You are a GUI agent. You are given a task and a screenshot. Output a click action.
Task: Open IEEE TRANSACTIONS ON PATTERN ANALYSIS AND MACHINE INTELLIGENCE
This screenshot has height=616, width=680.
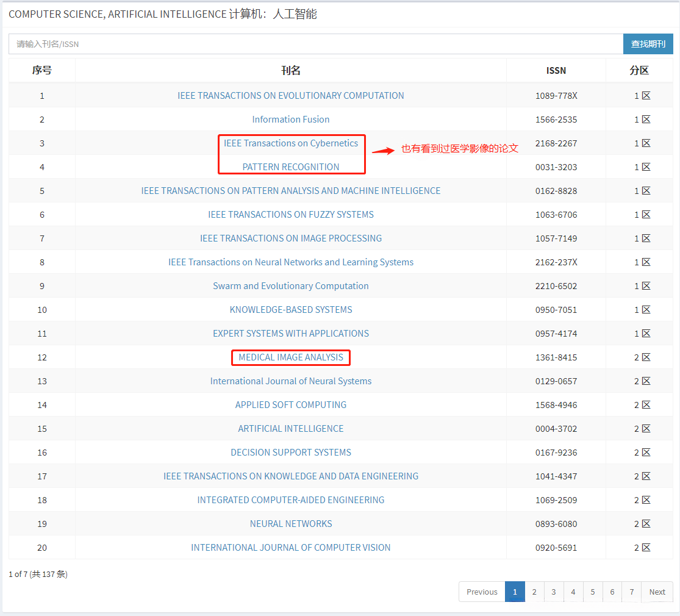tap(290, 191)
